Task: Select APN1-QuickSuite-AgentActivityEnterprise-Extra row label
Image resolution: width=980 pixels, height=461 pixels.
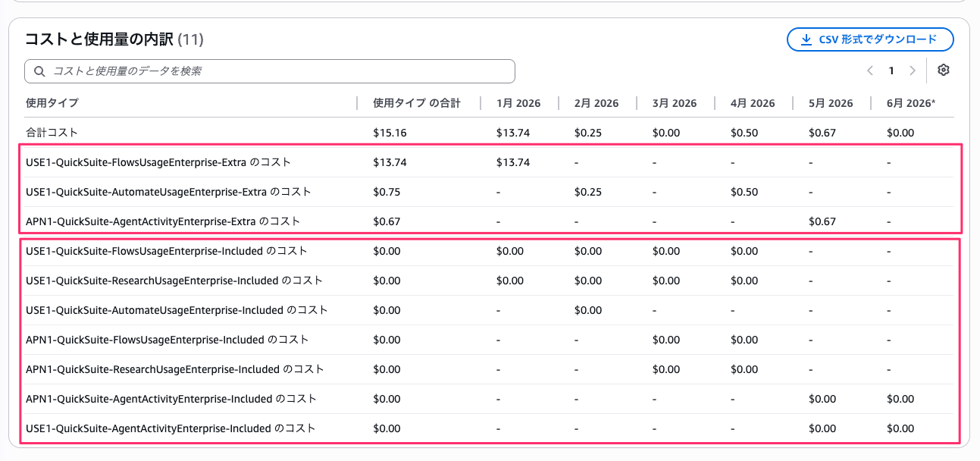Action: pos(163,221)
